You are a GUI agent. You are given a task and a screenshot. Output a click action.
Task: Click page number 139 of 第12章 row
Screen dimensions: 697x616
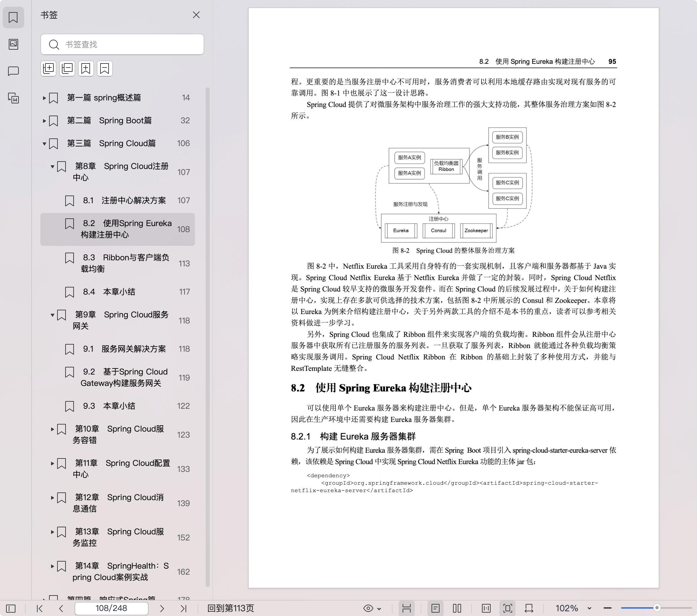point(183,503)
